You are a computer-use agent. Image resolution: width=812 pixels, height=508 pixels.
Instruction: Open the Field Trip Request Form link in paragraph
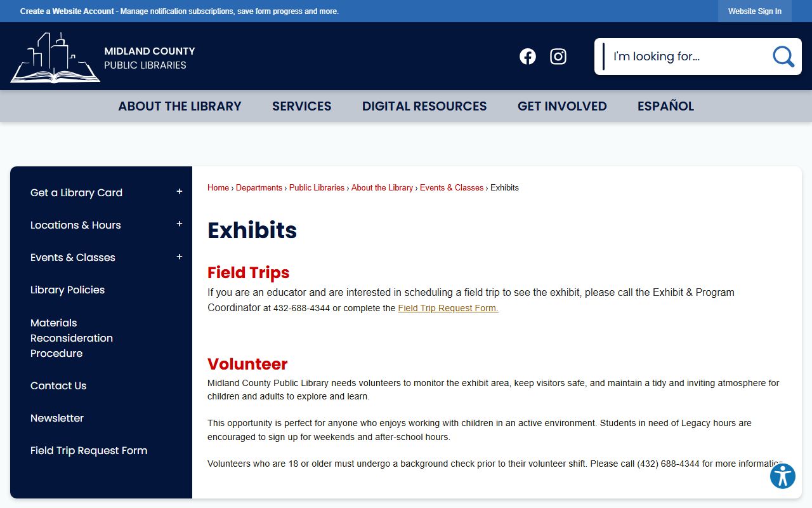[448, 308]
